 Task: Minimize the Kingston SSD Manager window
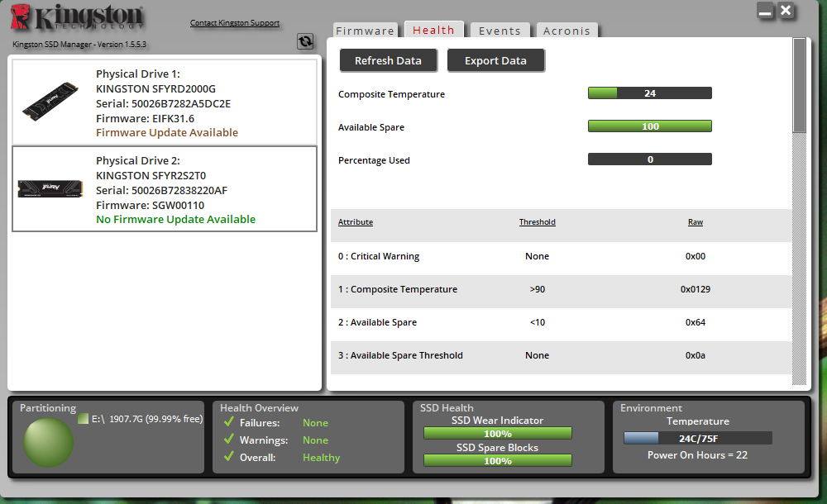(765, 11)
